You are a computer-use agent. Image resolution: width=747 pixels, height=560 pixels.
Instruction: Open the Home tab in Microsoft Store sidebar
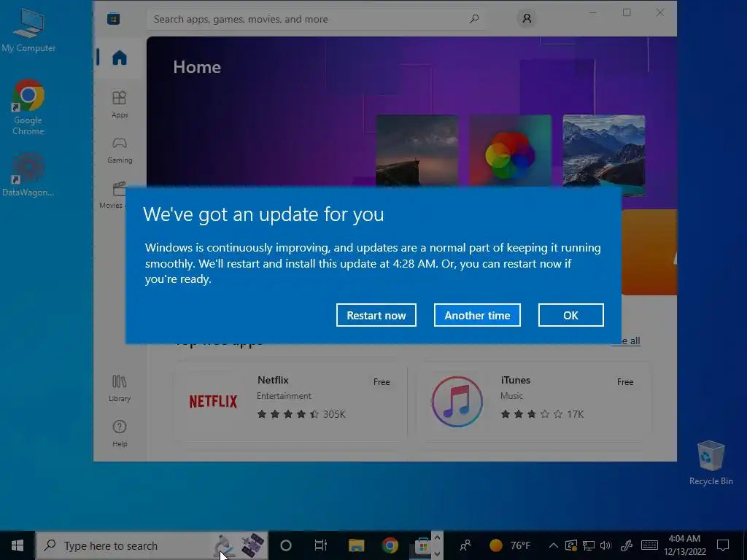120,58
